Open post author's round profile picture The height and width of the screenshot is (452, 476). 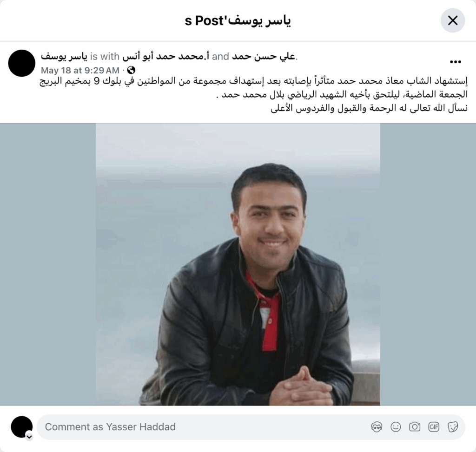pyautogui.click(x=21, y=63)
